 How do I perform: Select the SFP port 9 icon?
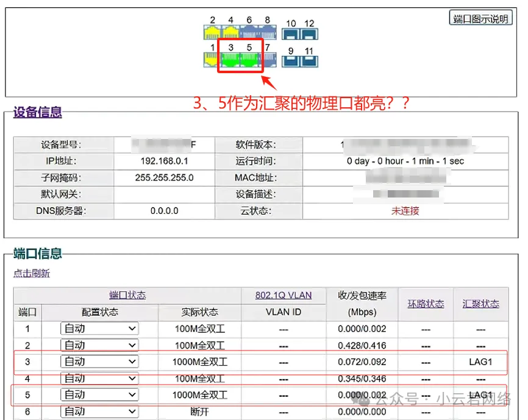click(291, 60)
